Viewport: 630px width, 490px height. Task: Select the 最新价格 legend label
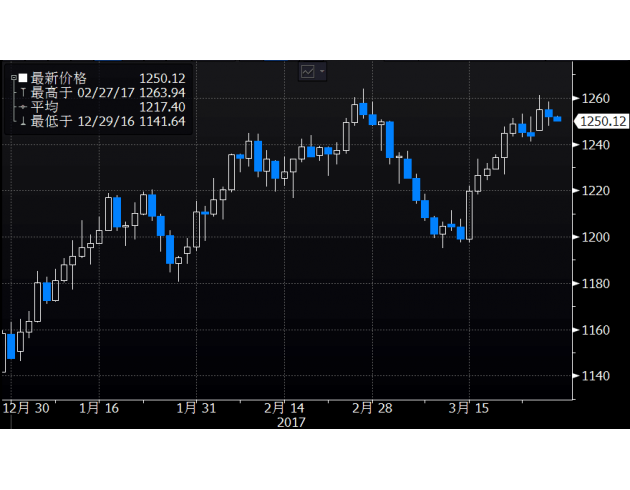click(59, 78)
